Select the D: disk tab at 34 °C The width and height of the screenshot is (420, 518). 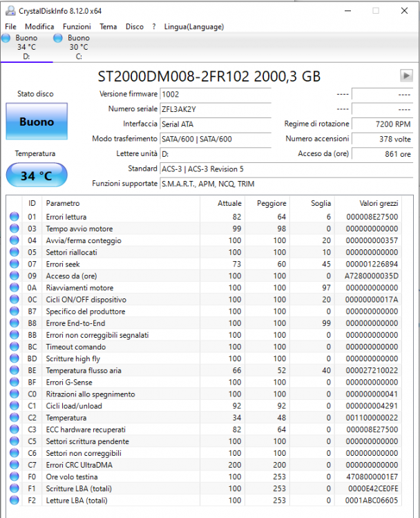[x=26, y=47]
